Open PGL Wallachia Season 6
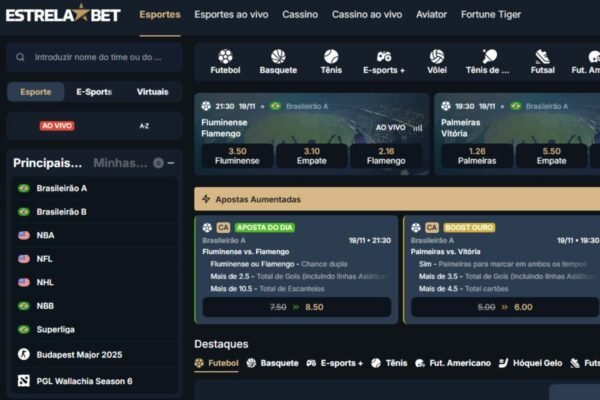600x400 pixels. point(94,381)
